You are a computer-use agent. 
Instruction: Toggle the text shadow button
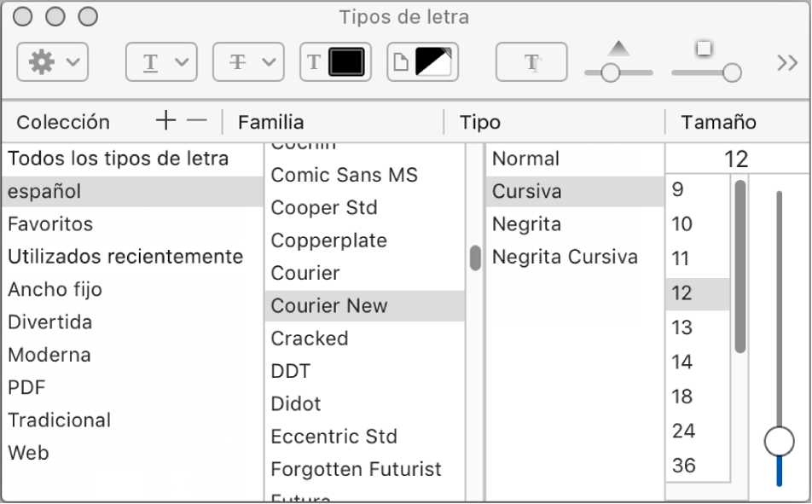pyautogui.click(x=531, y=62)
